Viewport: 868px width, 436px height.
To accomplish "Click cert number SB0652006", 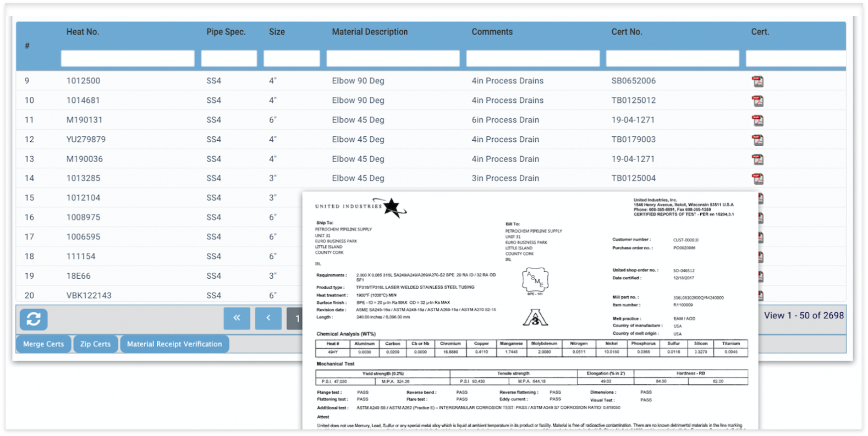I will (633, 81).
